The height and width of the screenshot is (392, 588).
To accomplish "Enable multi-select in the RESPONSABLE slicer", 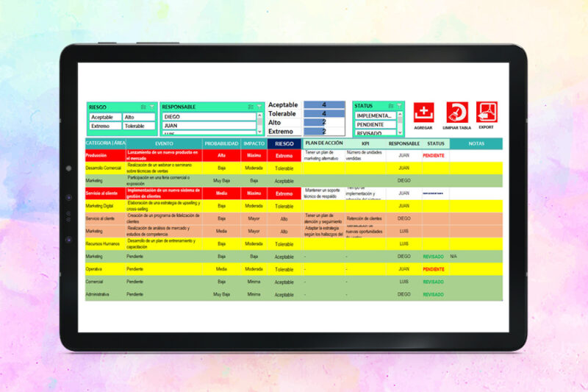I will (x=251, y=107).
